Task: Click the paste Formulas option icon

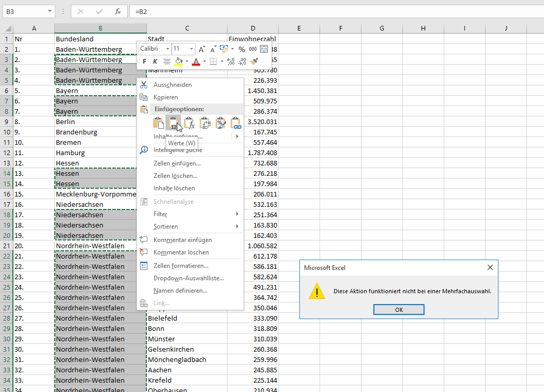Action: click(x=190, y=123)
